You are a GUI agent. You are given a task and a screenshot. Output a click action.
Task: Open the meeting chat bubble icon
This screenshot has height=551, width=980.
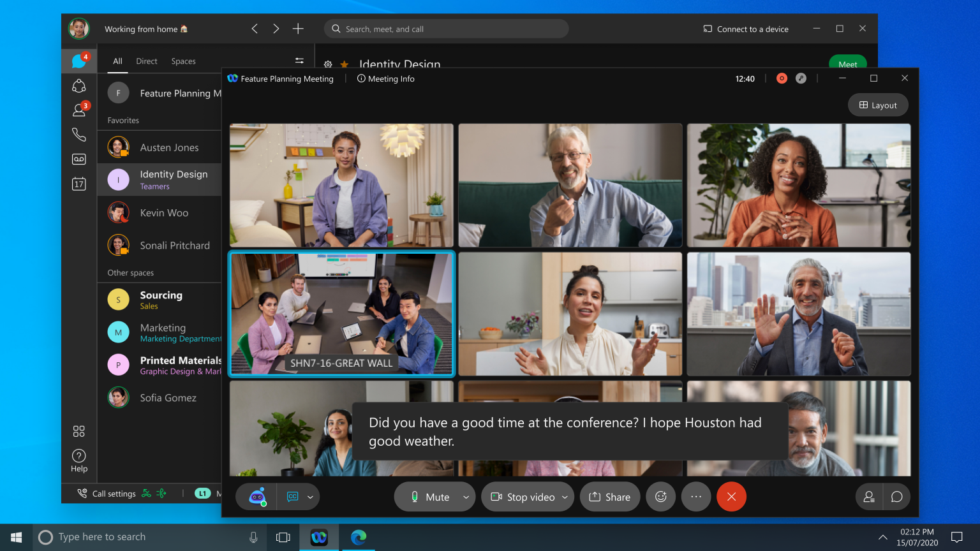coord(896,497)
